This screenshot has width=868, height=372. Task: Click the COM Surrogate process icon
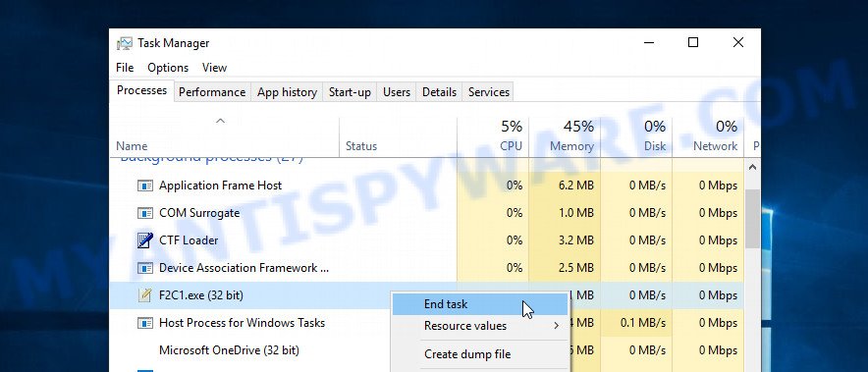[145, 213]
